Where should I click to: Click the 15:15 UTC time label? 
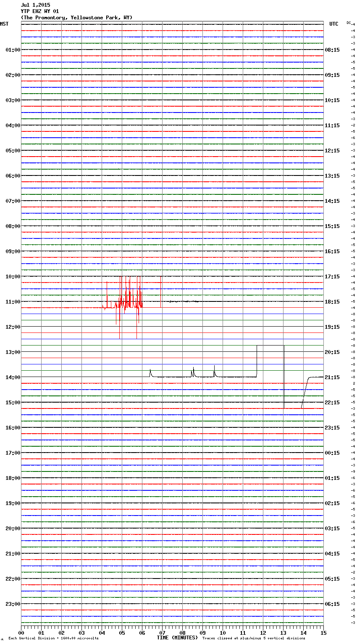332,226
